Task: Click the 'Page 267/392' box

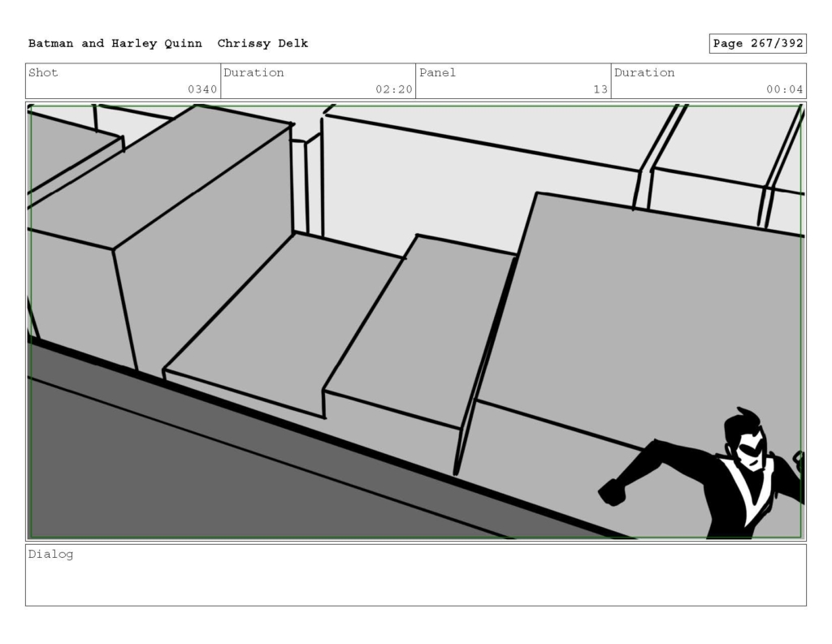Action: tap(758, 44)
